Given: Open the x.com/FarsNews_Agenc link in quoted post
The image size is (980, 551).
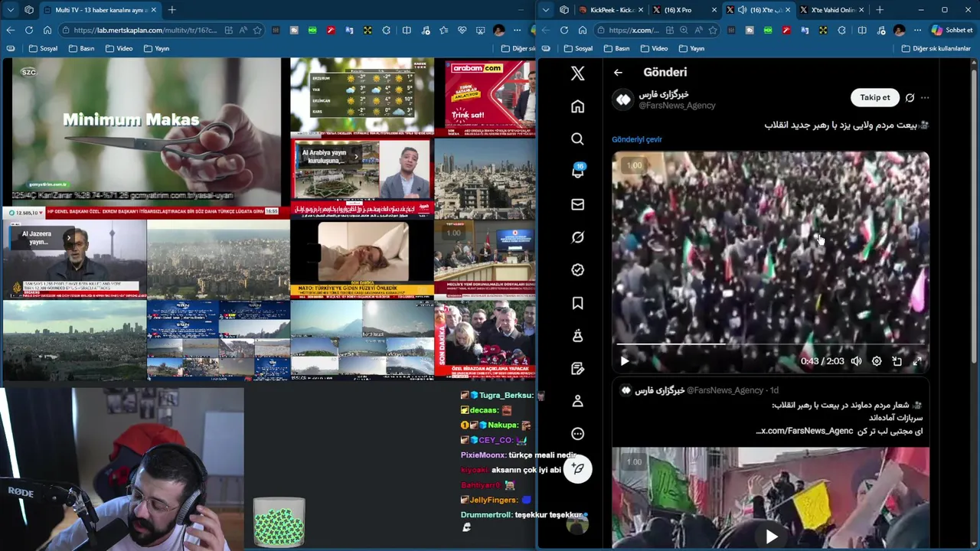Looking at the screenshot, I should click(x=805, y=431).
